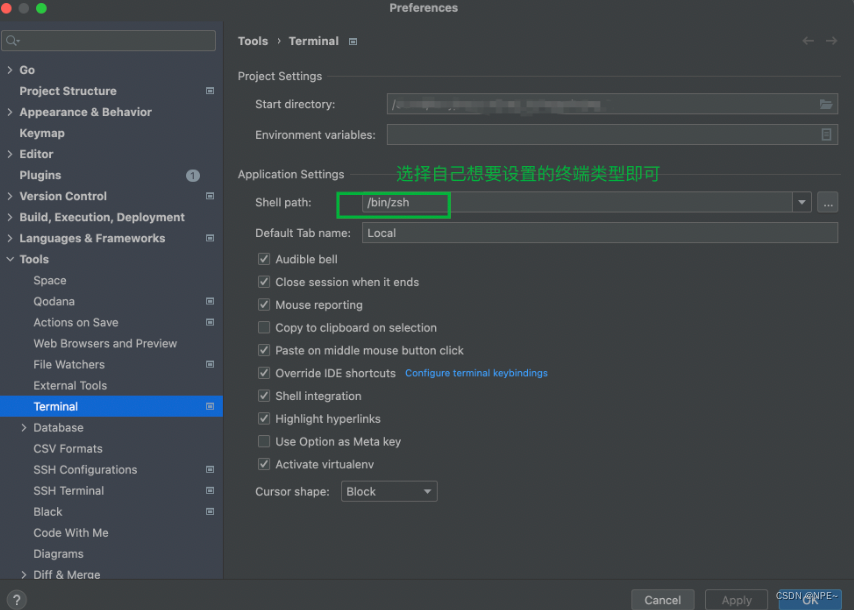Click project-level icon next to Terminal heading
The image size is (854, 610).
353,42
